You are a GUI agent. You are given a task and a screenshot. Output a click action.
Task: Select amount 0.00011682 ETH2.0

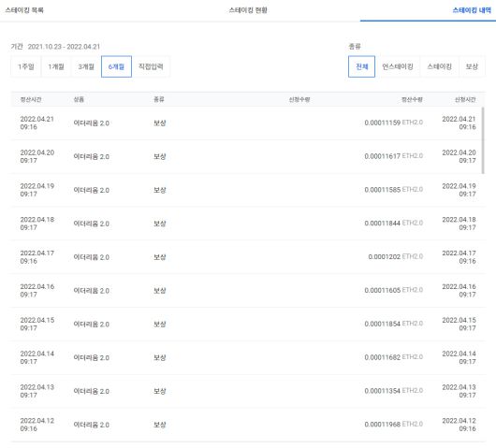point(393,357)
